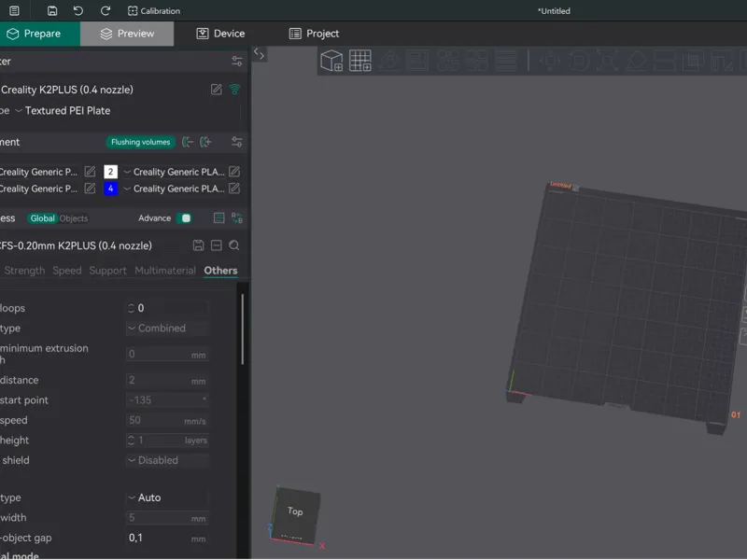The height and width of the screenshot is (560, 747).
Task: Open the Combined type dropdown
Action: click(x=167, y=329)
